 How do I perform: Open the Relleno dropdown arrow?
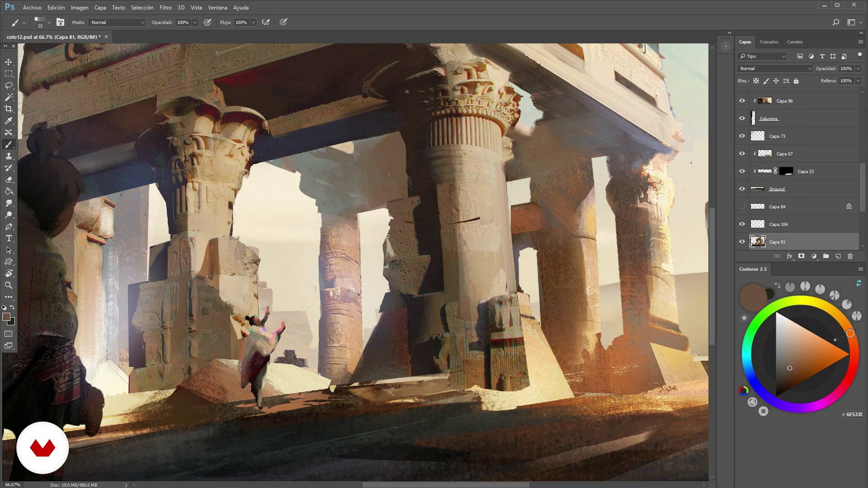pyautogui.click(x=858, y=81)
